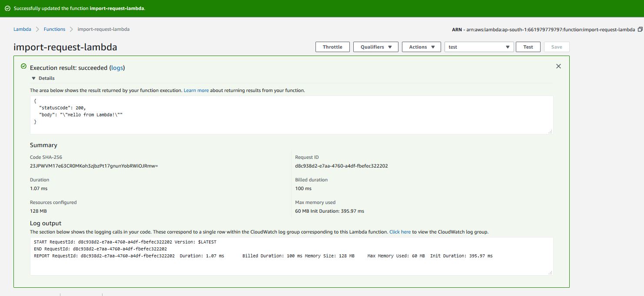Open the Qualifiers dropdown
Image resolution: width=644 pixels, height=296 pixels.
(x=376, y=47)
